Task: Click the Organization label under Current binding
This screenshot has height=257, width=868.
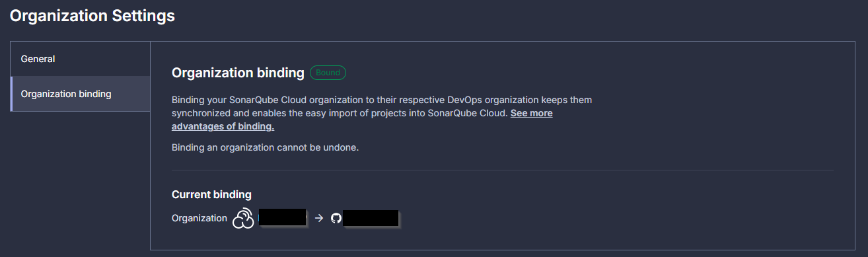Action: (x=199, y=218)
